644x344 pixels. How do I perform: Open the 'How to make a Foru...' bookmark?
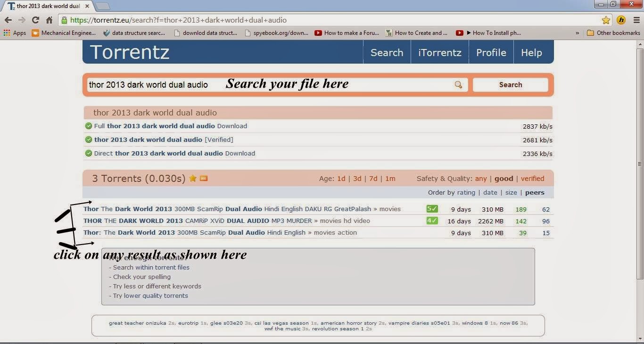[347, 33]
